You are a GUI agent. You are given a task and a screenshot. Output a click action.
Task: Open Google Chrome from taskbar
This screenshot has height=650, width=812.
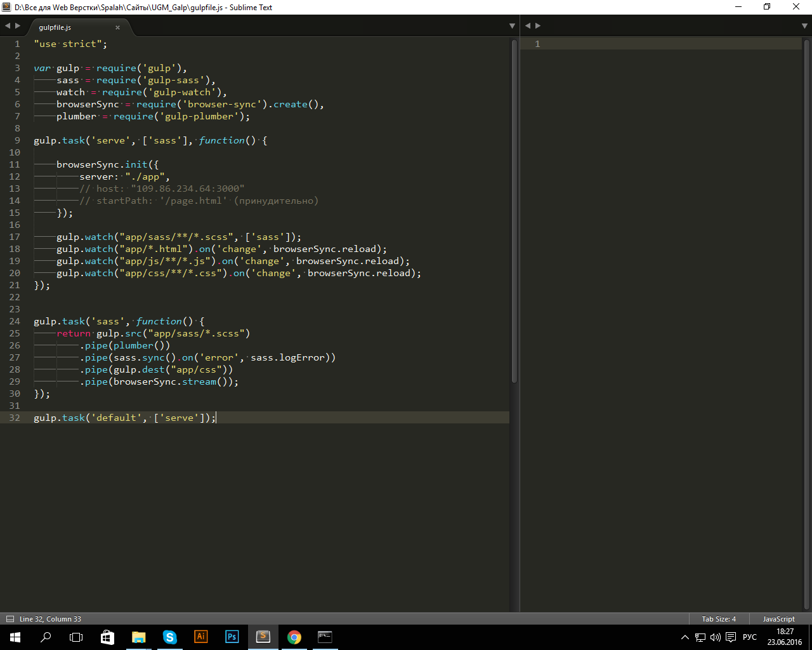[x=294, y=637]
